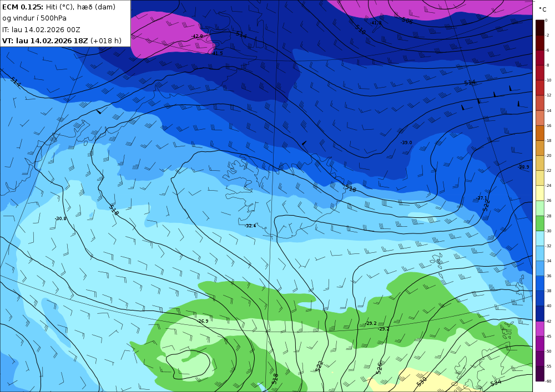Click the legend label '-20'
555x392 pixels.
pos(548,156)
